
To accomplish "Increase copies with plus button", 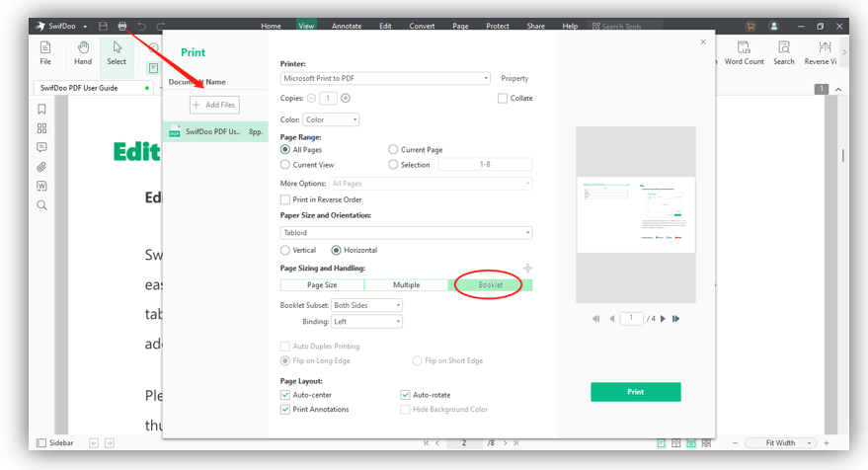I will pyautogui.click(x=346, y=98).
